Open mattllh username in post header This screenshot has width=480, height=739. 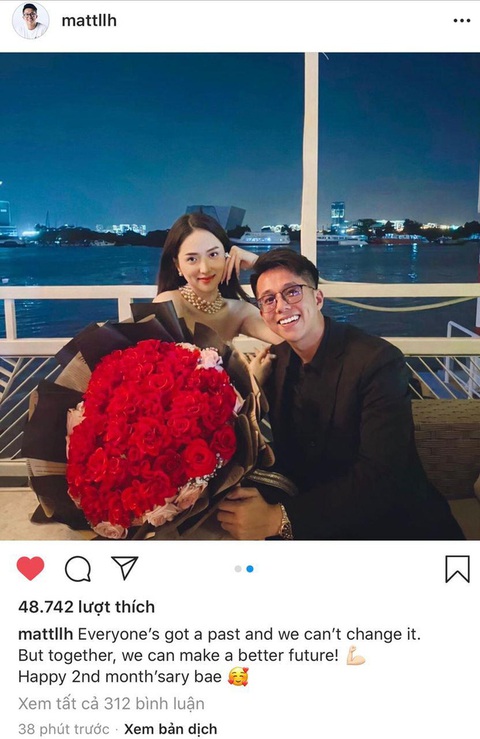pyautogui.click(x=89, y=21)
